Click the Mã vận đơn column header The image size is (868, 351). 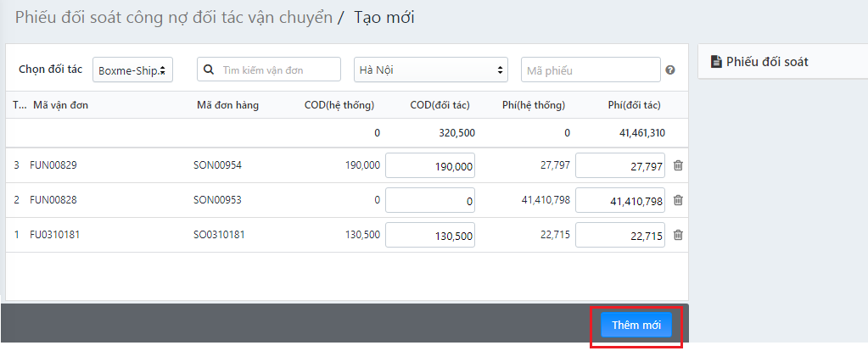coord(60,105)
